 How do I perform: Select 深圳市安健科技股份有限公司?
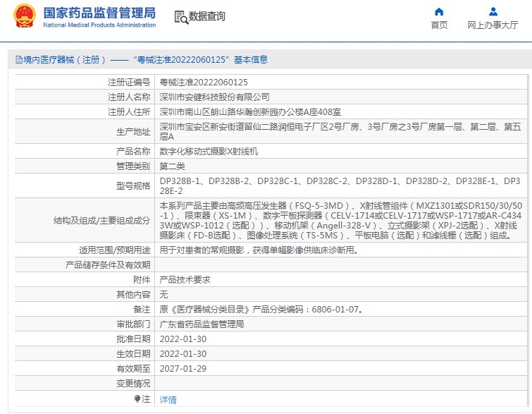(214, 97)
